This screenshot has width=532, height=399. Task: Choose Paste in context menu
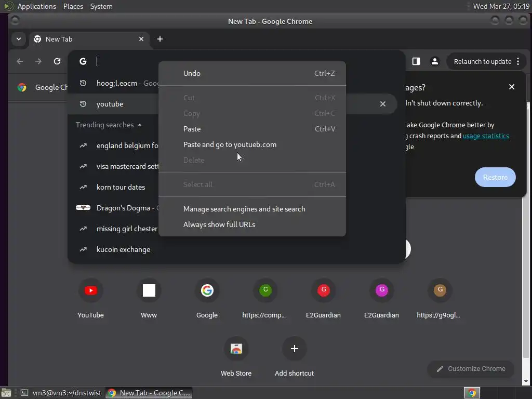point(252,129)
